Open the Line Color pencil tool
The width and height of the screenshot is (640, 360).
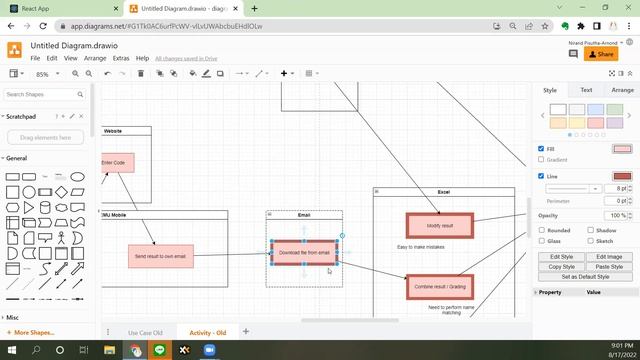click(207, 73)
